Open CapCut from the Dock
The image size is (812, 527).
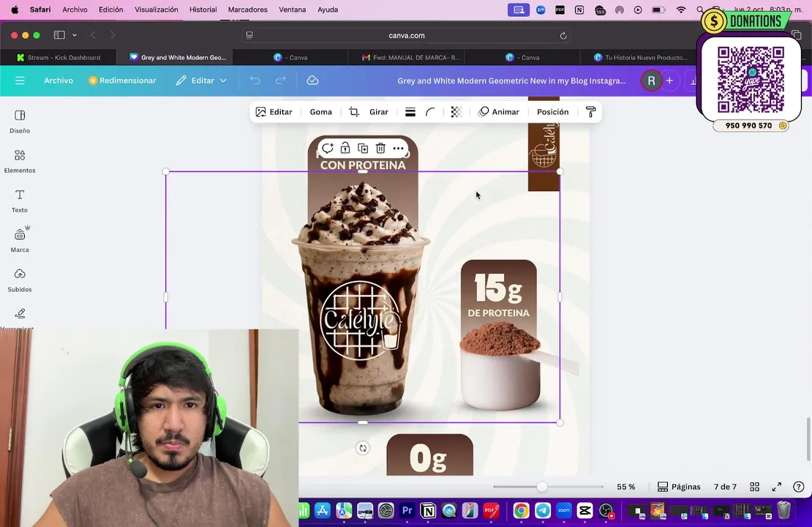pos(584,511)
